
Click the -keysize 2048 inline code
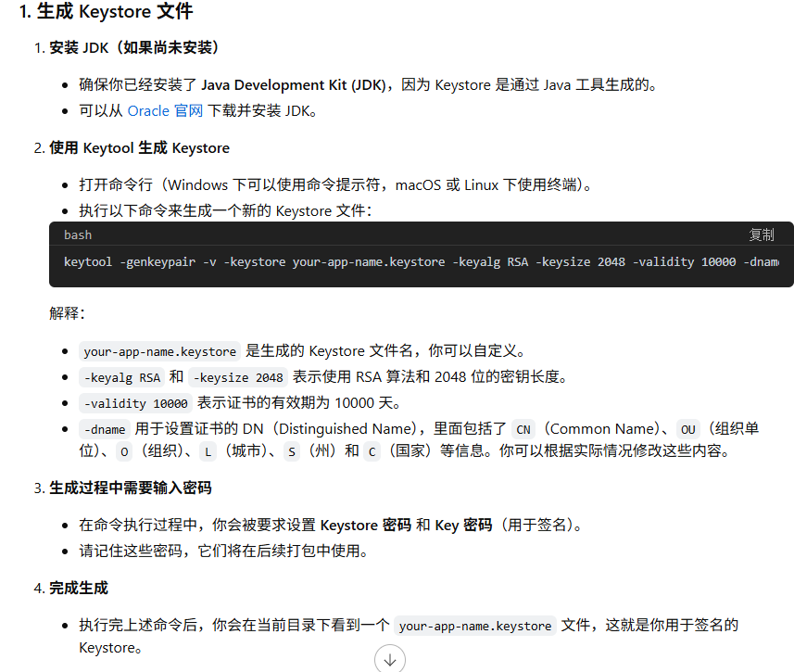point(238,377)
